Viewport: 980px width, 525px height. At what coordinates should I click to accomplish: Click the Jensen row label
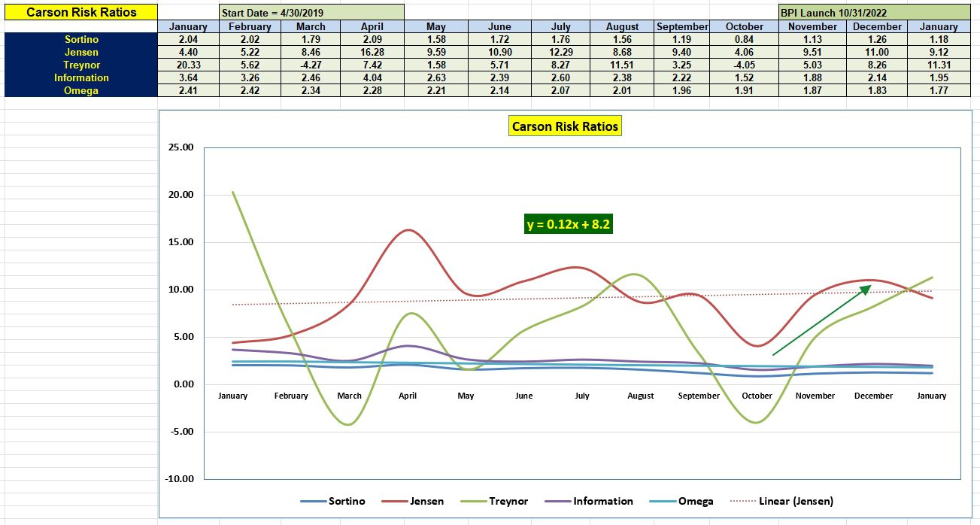[x=81, y=52]
